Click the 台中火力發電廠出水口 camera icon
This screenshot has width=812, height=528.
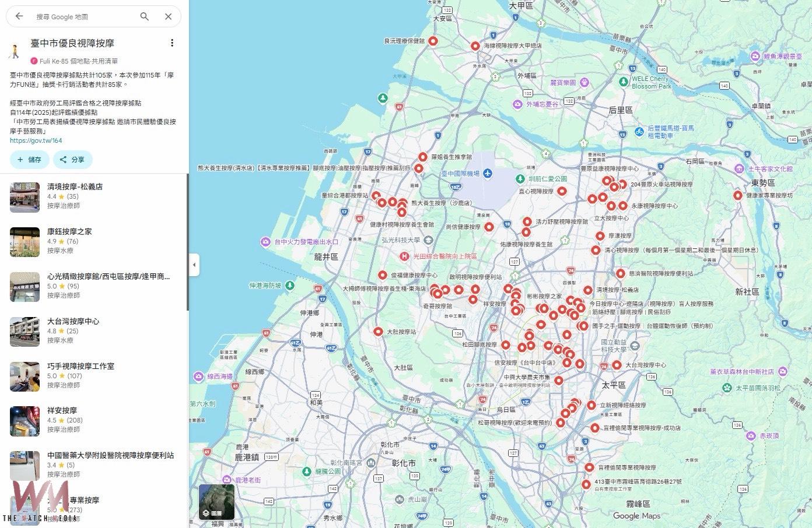click(266, 241)
